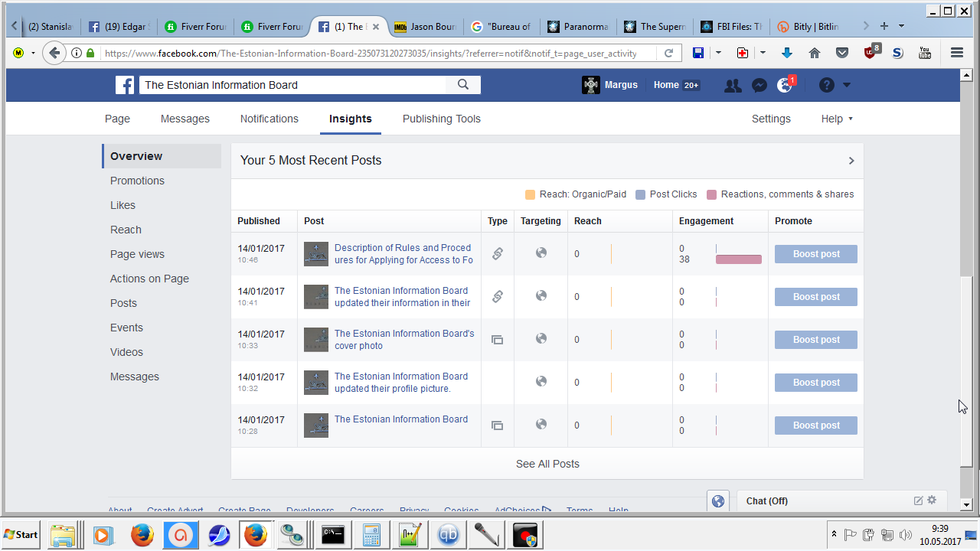The image size is (980, 551).
Task: Click the pink engagement bar for first post
Action: coord(738,259)
